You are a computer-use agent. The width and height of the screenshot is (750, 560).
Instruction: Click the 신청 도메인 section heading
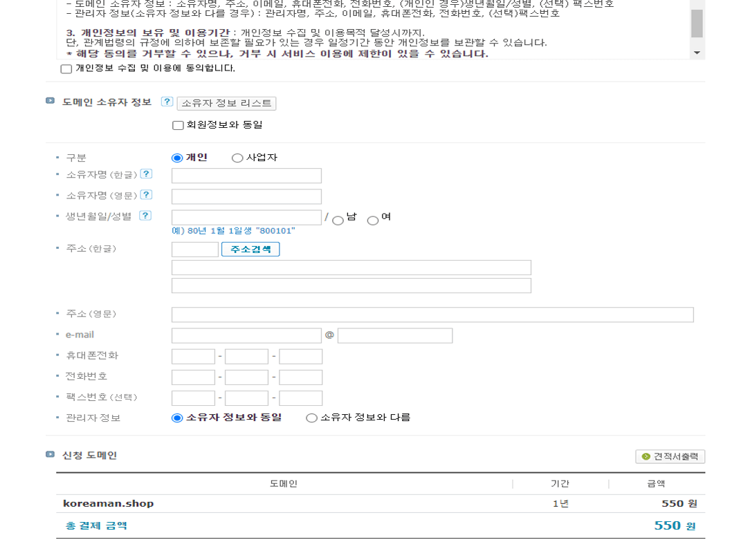click(x=89, y=456)
